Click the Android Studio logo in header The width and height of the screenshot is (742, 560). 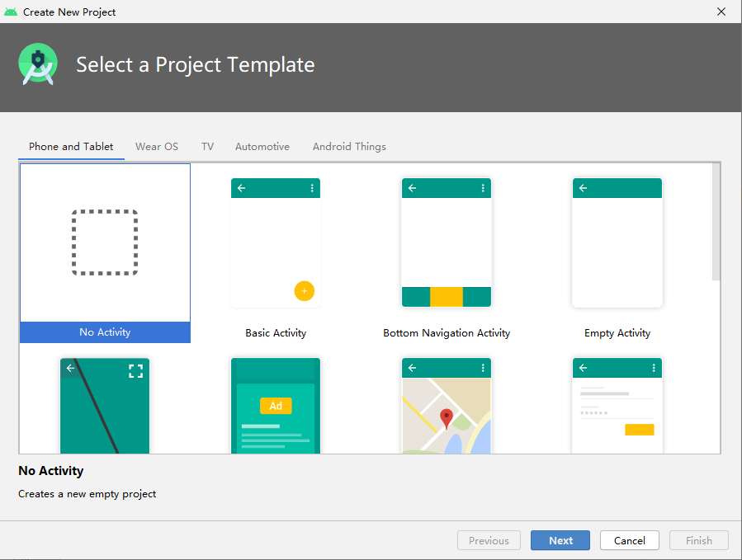tap(38, 64)
